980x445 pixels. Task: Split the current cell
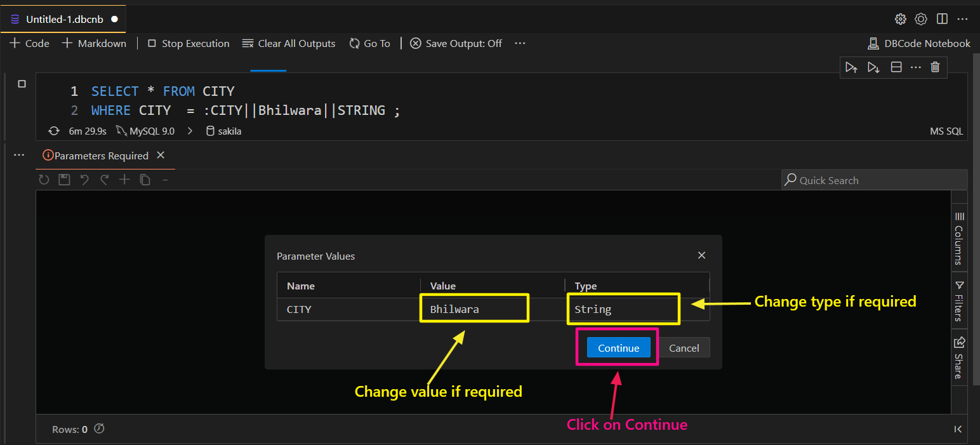tap(896, 67)
